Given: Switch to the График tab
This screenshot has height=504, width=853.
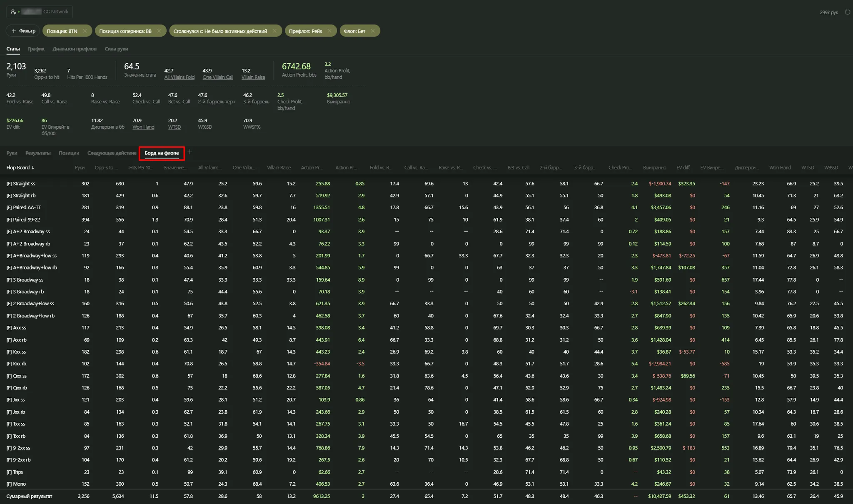Looking at the screenshot, I should pos(36,49).
